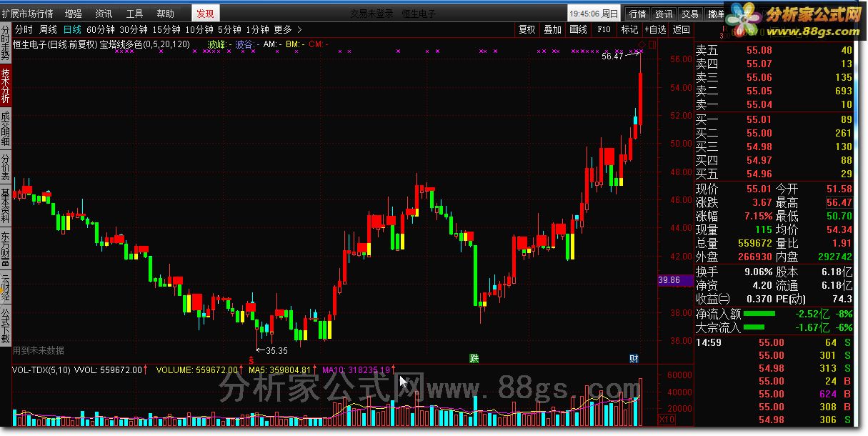Click the 现价 55.01 value

(x=759, y=189)
